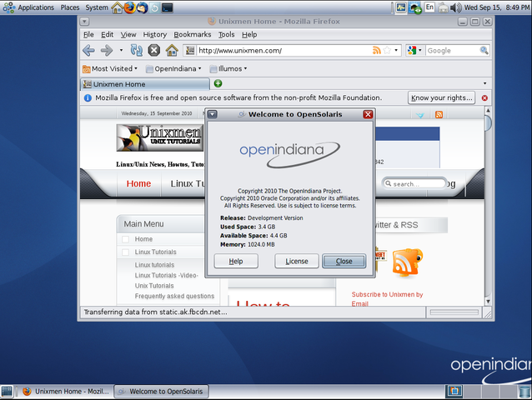Open home folder icon in top panel
The image size is (532, 400).
click(x=117, y=7)
